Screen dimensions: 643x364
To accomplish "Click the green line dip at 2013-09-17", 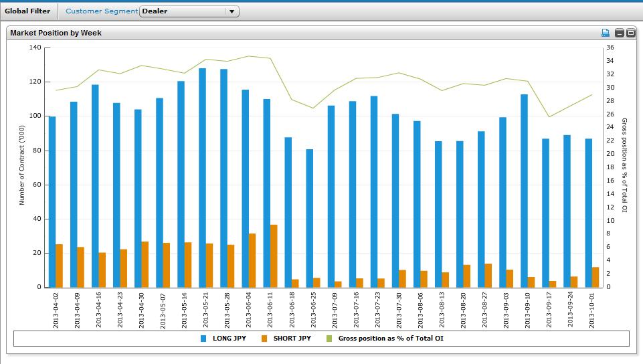I will click(x=549, y=117).
